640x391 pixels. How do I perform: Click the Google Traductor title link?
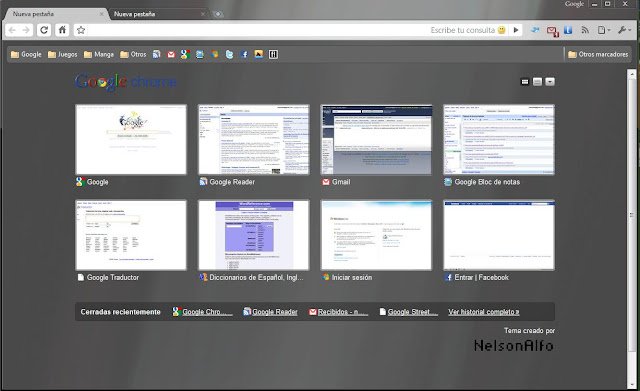[113, 278]
